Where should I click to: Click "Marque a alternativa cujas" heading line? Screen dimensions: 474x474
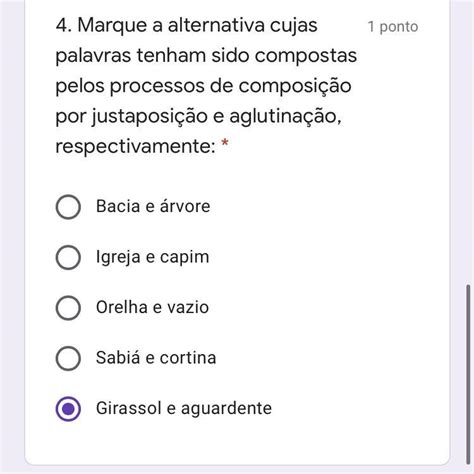197,25
